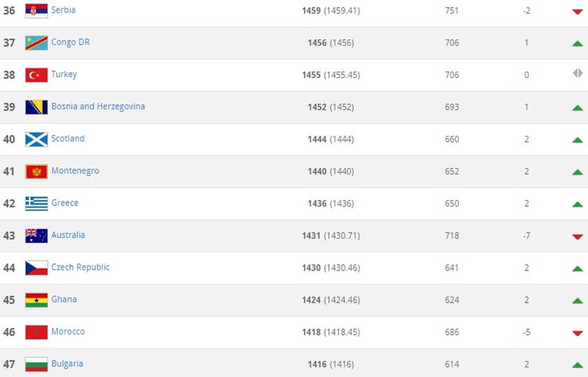Click the Ghana flag icon
Screen dimensions: 588x377
36,300
